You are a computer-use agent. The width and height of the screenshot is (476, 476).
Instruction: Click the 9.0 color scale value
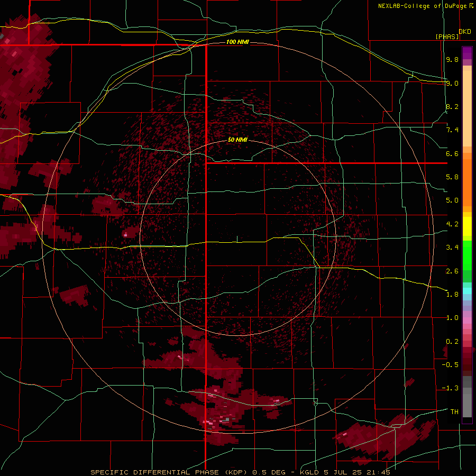click(x=452, y=83)
